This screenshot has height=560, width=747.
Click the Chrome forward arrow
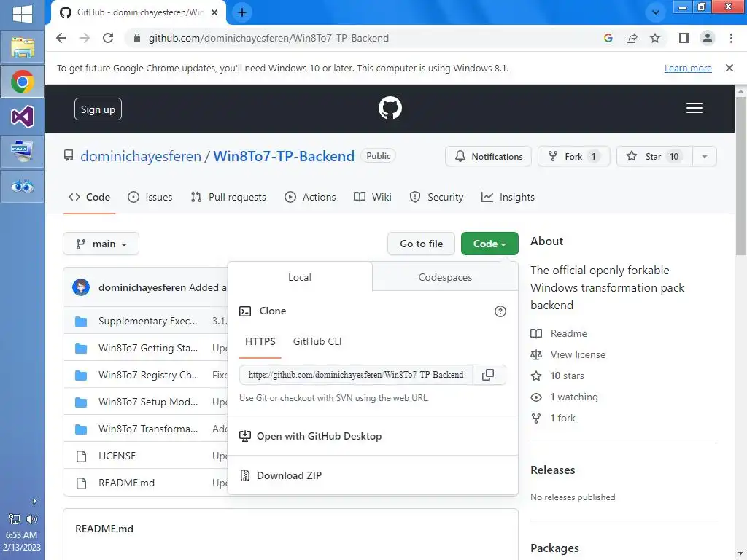(85, 38)
